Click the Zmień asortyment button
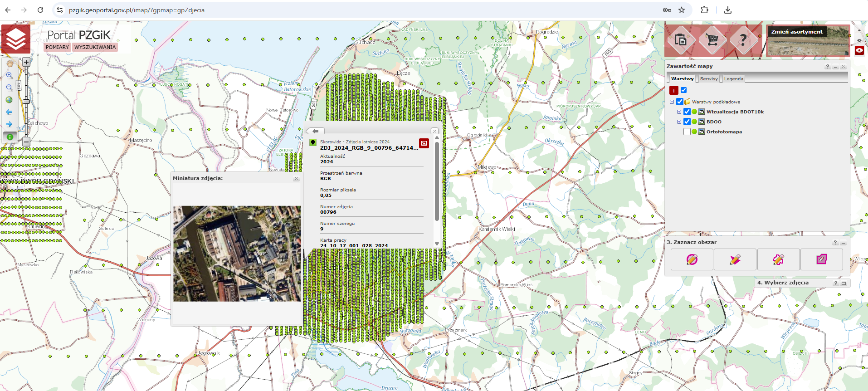This screenshot has height=391, width=868. [x=796, y=32]
